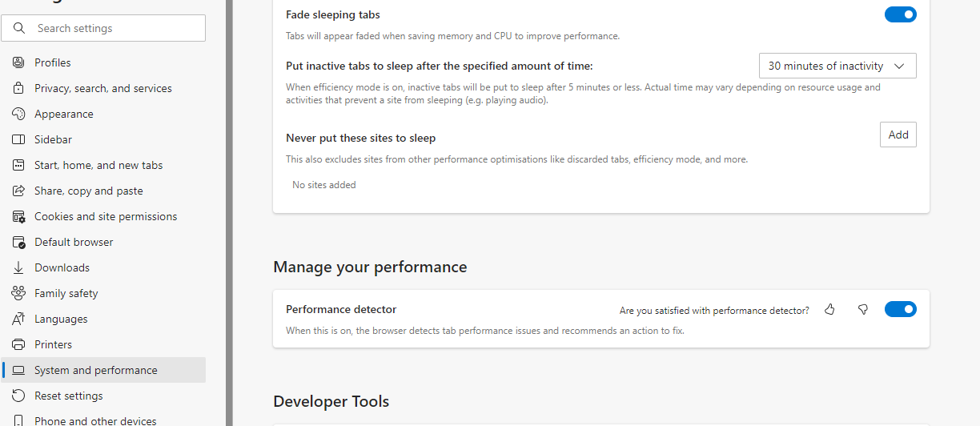
Task: Click the thumbs down feedback icon
Action: (863, 309)
